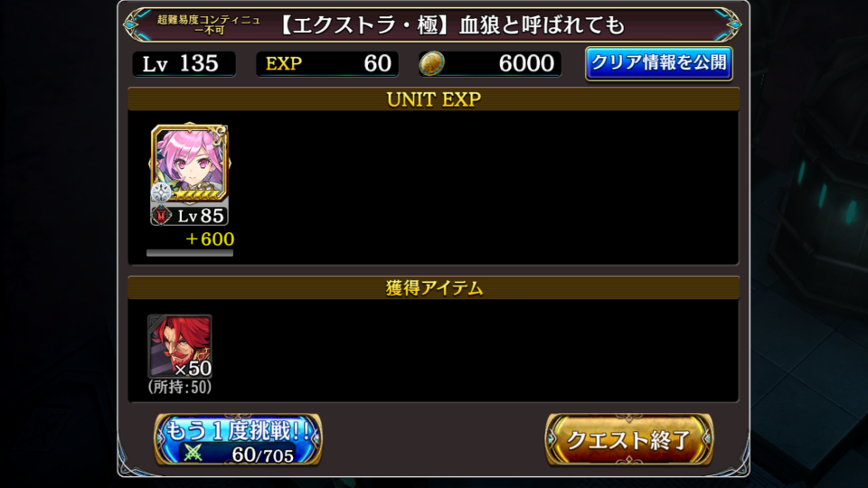This screenshot has height=488, width=868.
Task: Select the red-haired character item drop
Action: click(x=180, y=346)
